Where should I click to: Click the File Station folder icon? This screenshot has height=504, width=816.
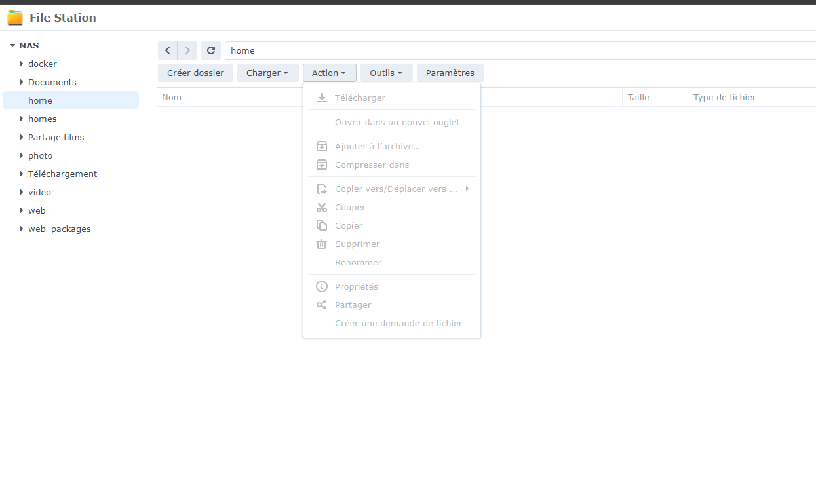coord(15,18)
